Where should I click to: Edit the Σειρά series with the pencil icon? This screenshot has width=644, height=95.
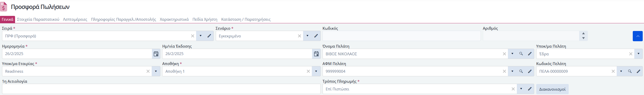[209, 36]
